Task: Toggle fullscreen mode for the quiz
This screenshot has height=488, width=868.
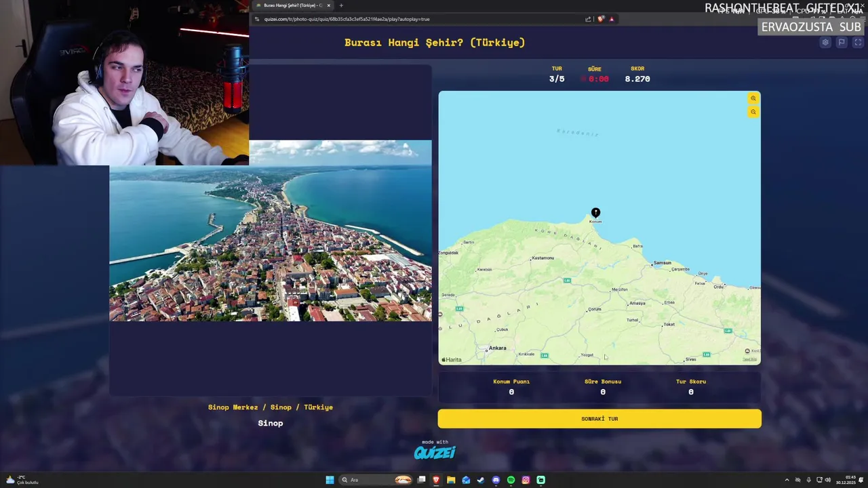Action: 858,42
